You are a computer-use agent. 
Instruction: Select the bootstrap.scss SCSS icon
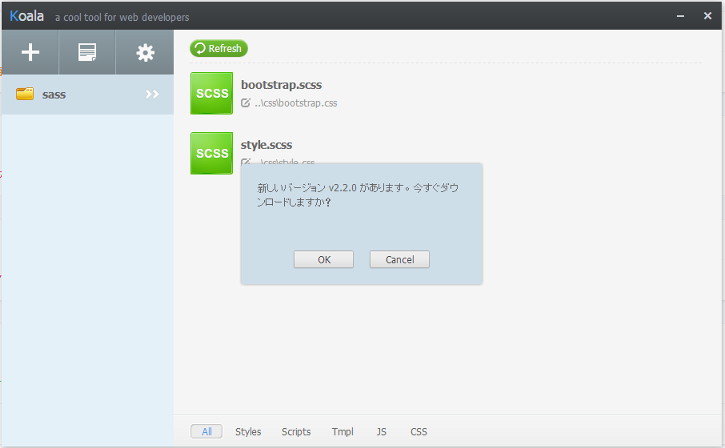tap(212, 93)
